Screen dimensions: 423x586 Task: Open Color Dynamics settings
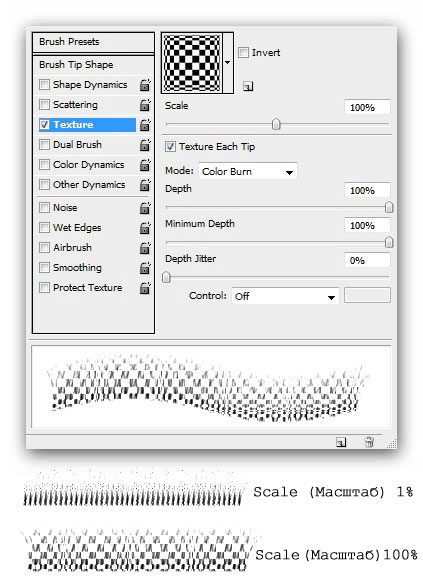coord(89,165)
